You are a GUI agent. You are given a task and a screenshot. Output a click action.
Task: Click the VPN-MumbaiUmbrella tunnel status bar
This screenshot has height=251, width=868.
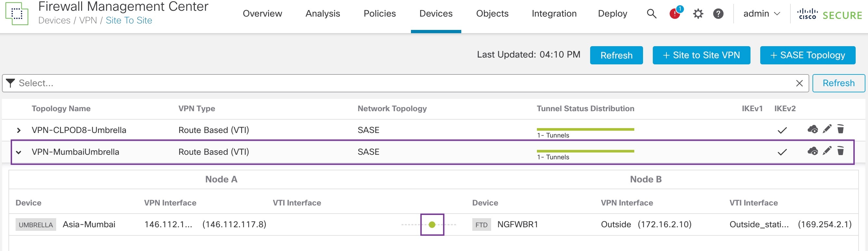coord(585,151)
